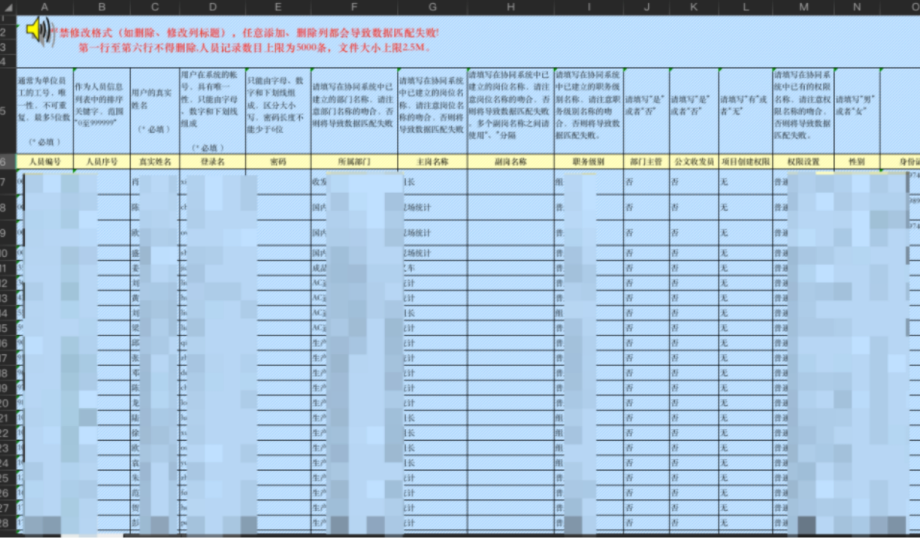Select row 20 header
The height and width of the screenshot is (539, 920).
tap(8, 403)
